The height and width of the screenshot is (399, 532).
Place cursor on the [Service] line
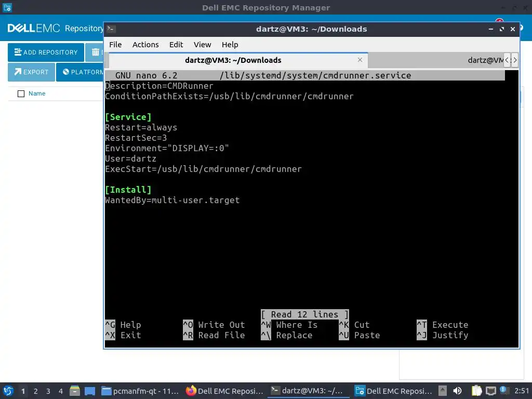pos(128,117)
